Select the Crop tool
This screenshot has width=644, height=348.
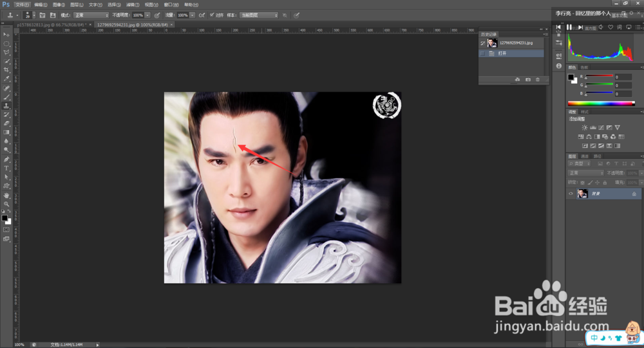[6, 70]
